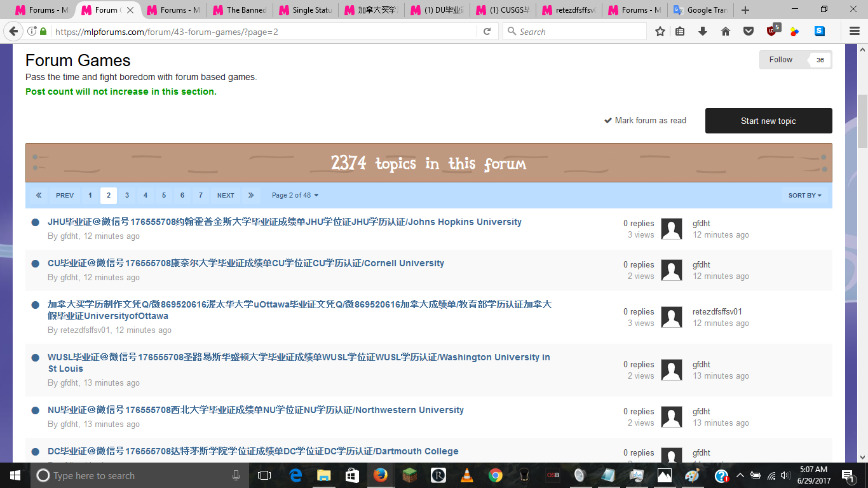Screen dimensions: 868x488
Task: Expand the Page 2 of 48 dropdown
Action: [x=295, y=195]
